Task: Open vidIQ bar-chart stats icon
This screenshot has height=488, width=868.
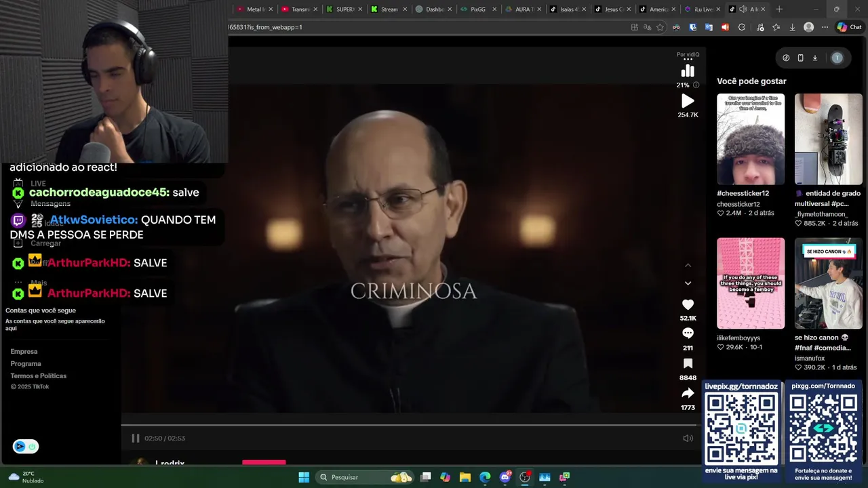Action: tap(688, 71)
